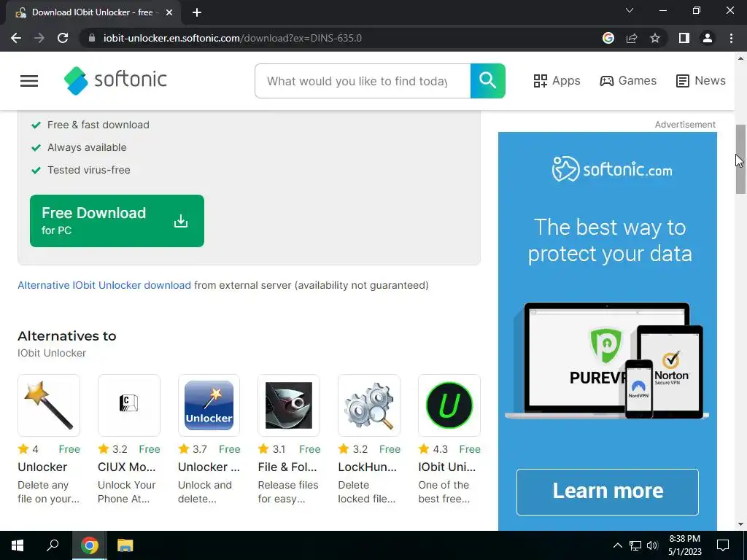Click the address bar URL
This screenshot has width=747, height=560.
click(x=233, y=38)
